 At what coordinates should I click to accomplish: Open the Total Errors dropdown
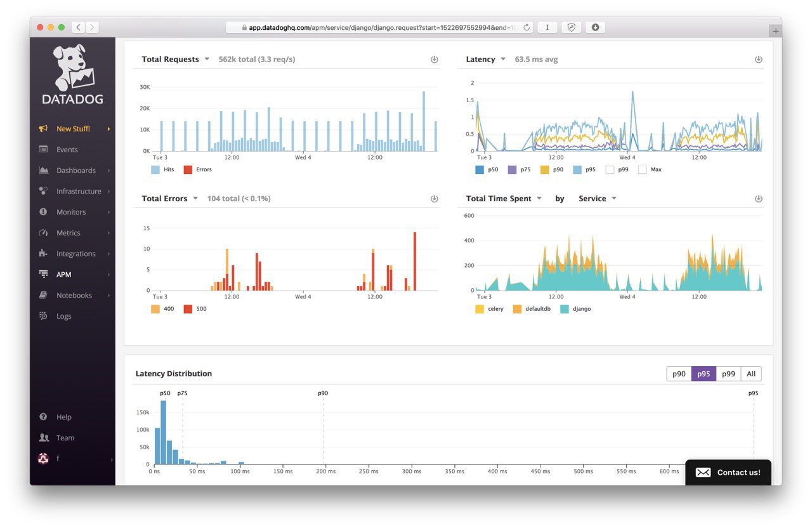[195, 199]
